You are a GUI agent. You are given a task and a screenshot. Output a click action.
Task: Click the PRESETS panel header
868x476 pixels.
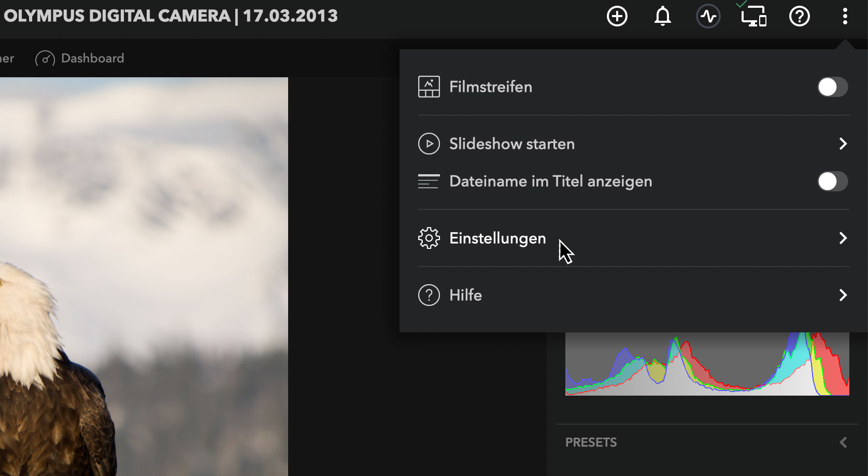tap(707, 442)
